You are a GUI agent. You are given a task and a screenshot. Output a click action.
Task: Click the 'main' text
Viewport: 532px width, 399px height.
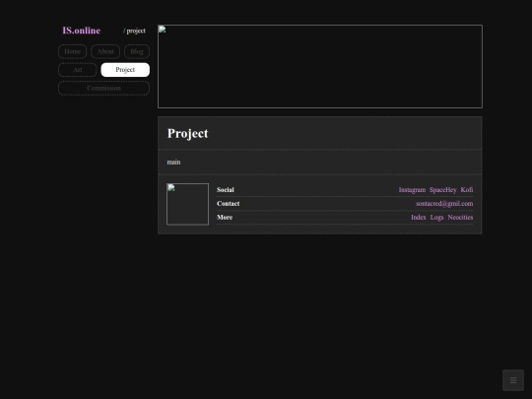(173, 163)
